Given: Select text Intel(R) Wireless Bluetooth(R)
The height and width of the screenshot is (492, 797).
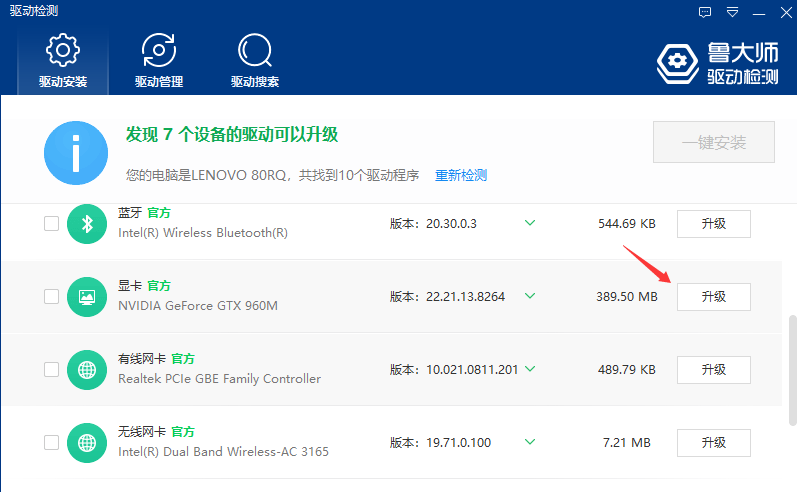Looking at the screenshot, I should point(203,233).
